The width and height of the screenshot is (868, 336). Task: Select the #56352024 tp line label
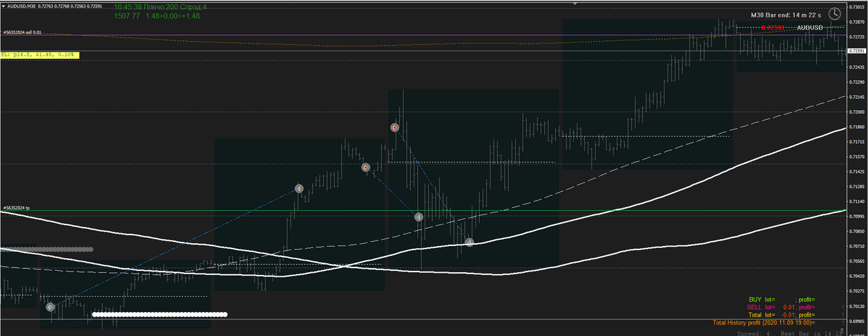[16, 208]
